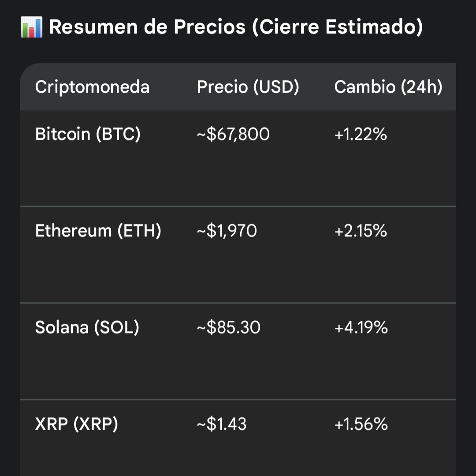Click the ~$67,800 price cell
Screen dimensions: 476x476
tap(233, 134)
